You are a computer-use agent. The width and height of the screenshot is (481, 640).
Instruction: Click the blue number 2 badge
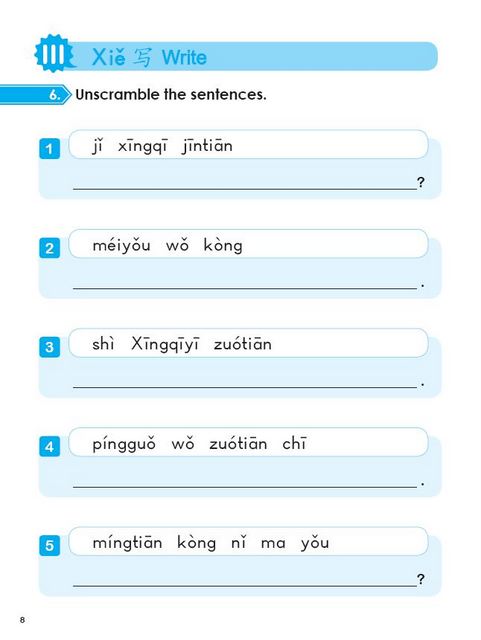49,248
